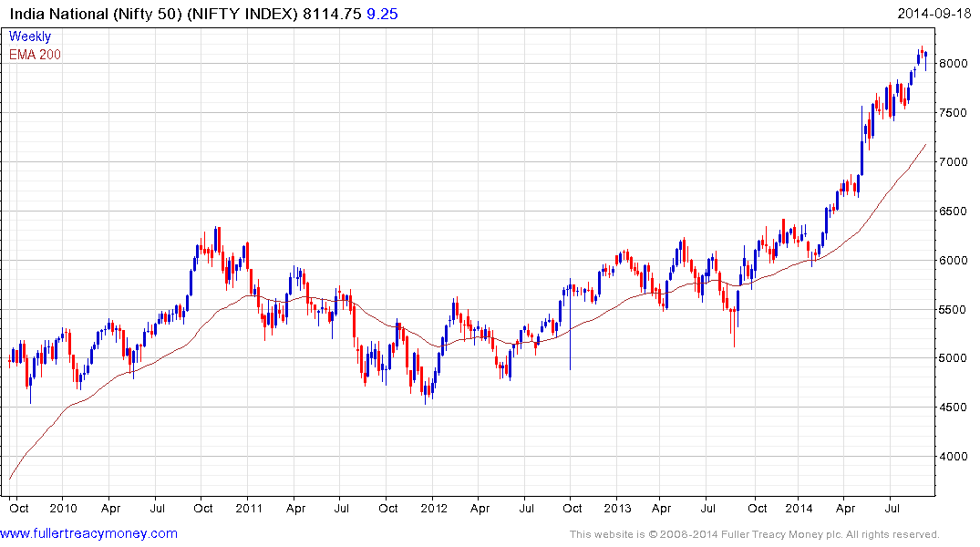The width and height of the screenshot is (980, 547).
Task: Click the 2013 year axis label
Action: pos(617,508)
